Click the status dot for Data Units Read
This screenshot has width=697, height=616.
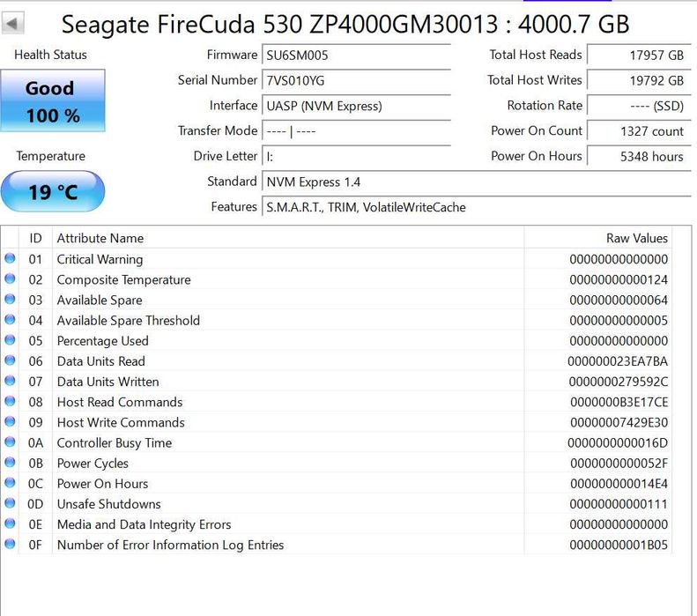click(x=10, y=360)
